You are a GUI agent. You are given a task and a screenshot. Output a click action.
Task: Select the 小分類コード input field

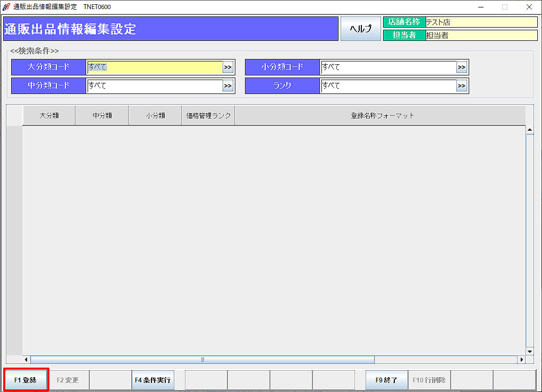point(388,67)
